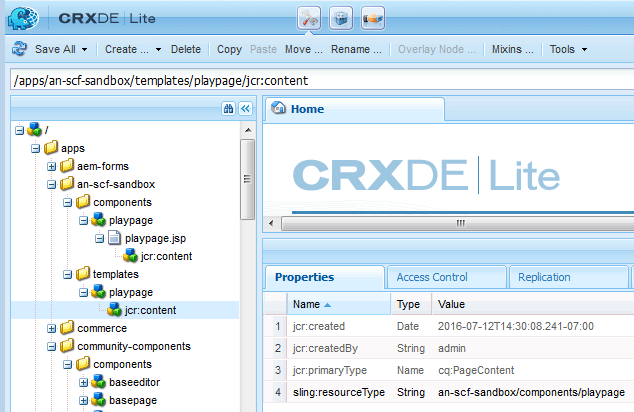The width and height of the screenshot is (634, 412).
Task: Open the CRXDE tools wrench icon
Action: pyautogui.click(x=309, y=18)
